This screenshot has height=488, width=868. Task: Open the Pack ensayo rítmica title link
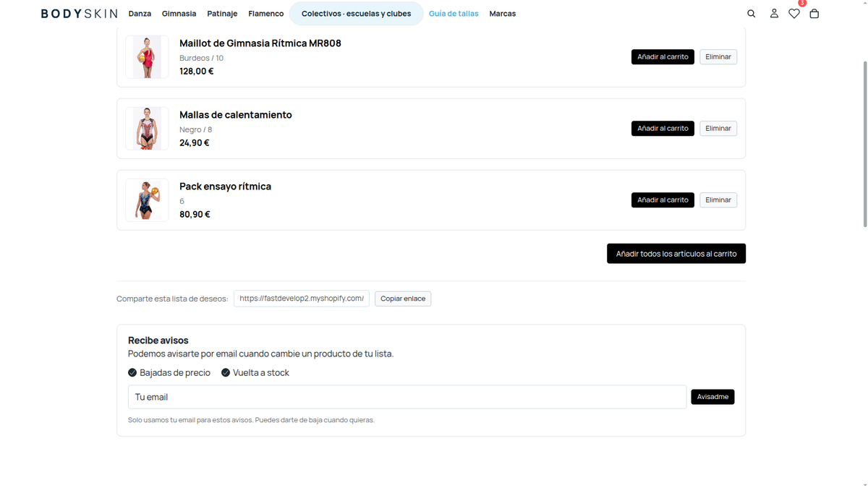[x=225, y=187]
